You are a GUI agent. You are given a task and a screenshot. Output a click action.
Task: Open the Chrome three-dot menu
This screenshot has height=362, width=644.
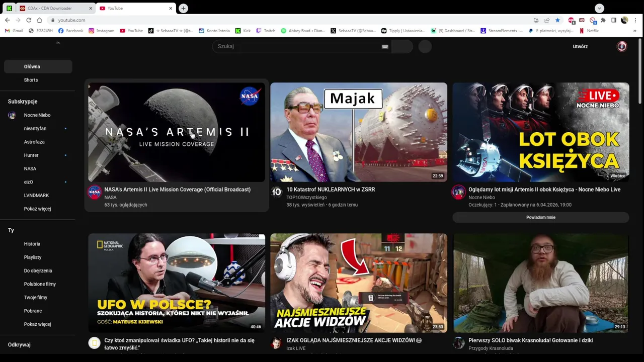[635, 20]
